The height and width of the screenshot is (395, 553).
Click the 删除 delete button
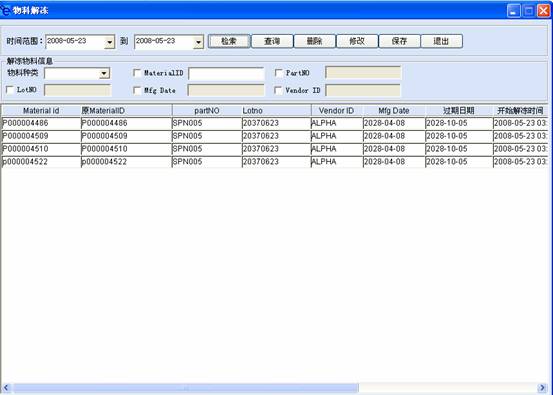pyautogui.click(x=314, y=41)
